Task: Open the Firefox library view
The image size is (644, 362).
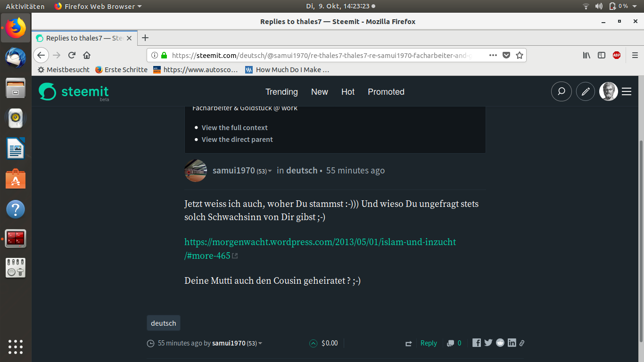Action: [586, 55]
